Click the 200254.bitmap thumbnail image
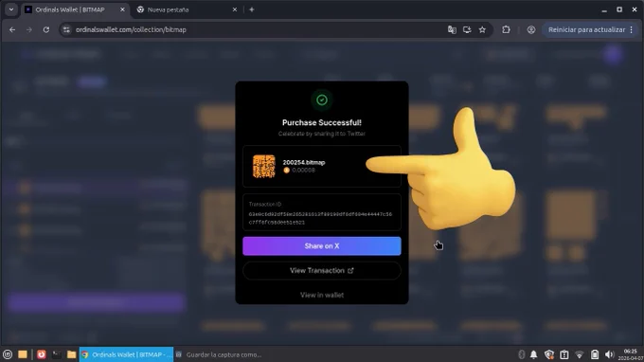This screenshot has width=644, height=362. (263, 166)
